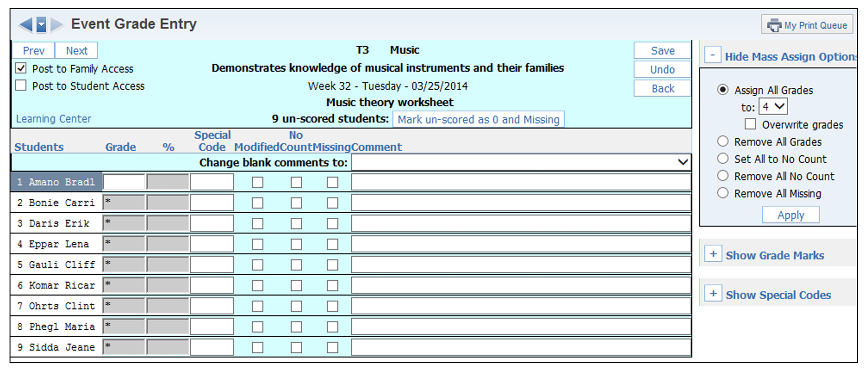Expand Show Special Codes plus icon
Screen dimensions: 868x372
point(713,294)
